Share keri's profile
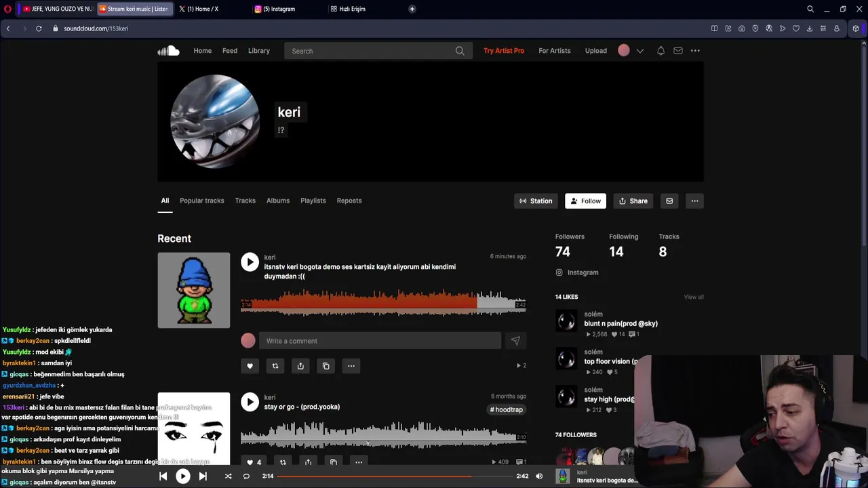This screenshot has width=868, height=488. pos(633,201)
